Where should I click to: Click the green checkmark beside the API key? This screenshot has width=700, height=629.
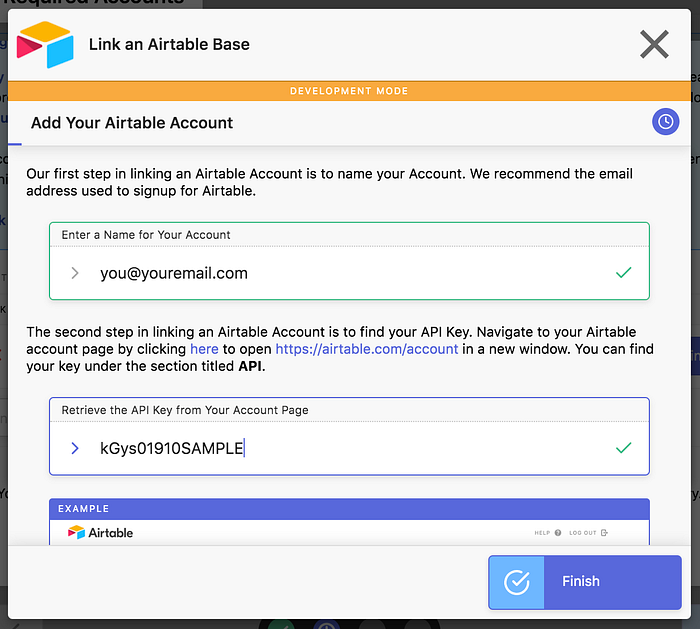[623, 447]
